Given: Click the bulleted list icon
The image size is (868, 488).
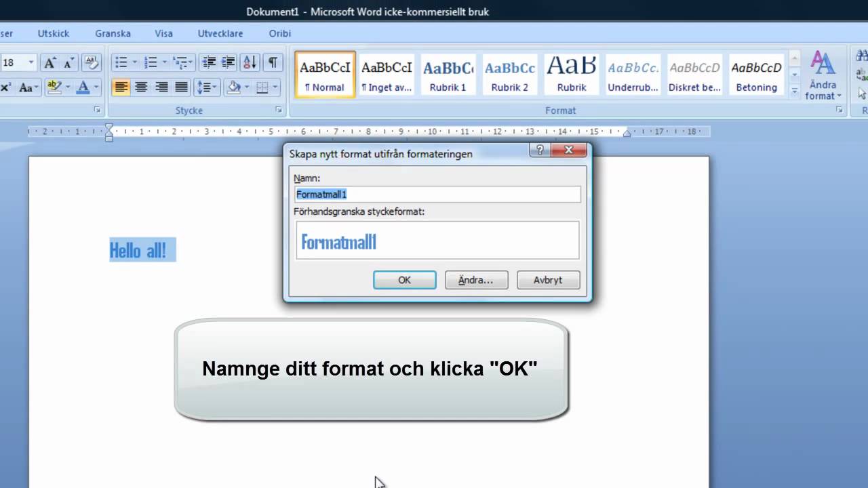Looking at the screenshot, I should pos(121,63).
